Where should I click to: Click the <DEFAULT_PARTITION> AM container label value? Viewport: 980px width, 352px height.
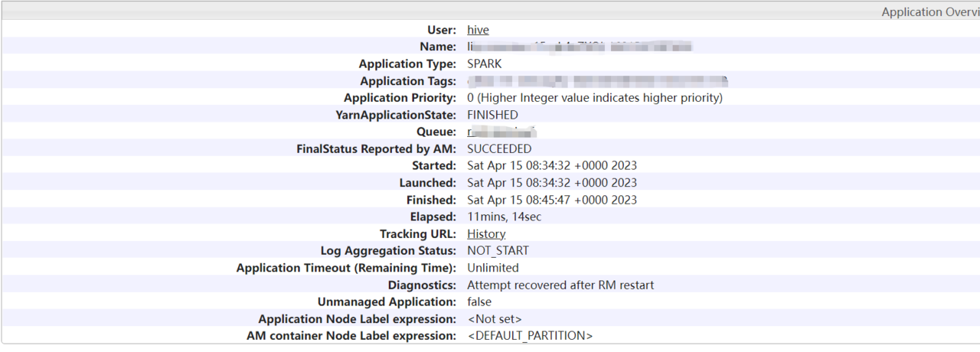point(530,336)
